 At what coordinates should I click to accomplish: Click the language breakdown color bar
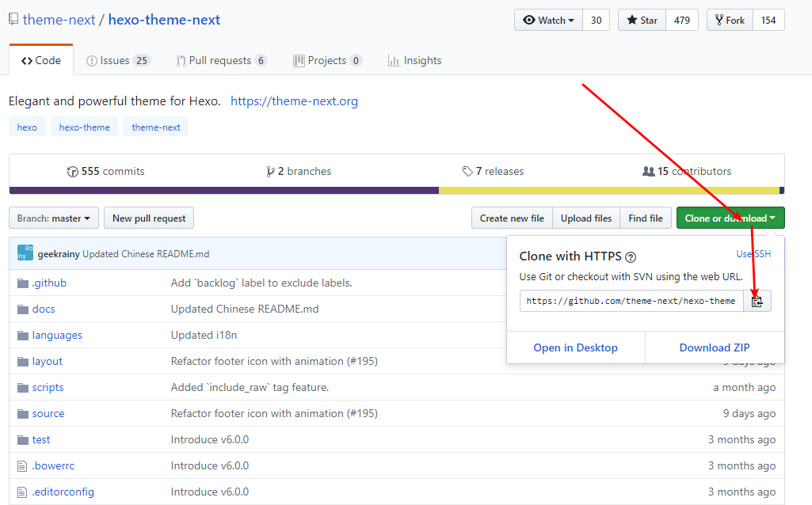pos(397,191)
